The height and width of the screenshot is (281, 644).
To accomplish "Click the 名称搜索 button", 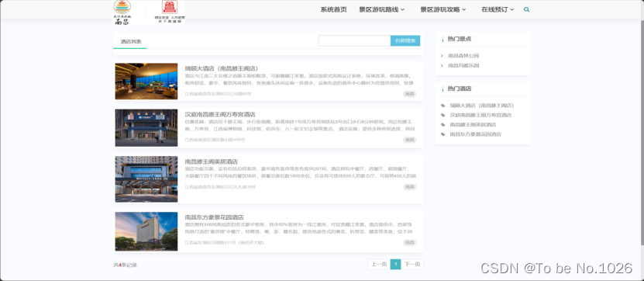I will pyautogui.click(x=405, y=40).
